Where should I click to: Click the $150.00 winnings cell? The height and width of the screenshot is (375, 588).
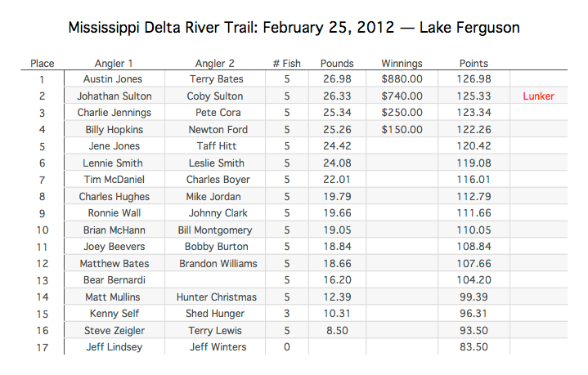pos(402,130)
